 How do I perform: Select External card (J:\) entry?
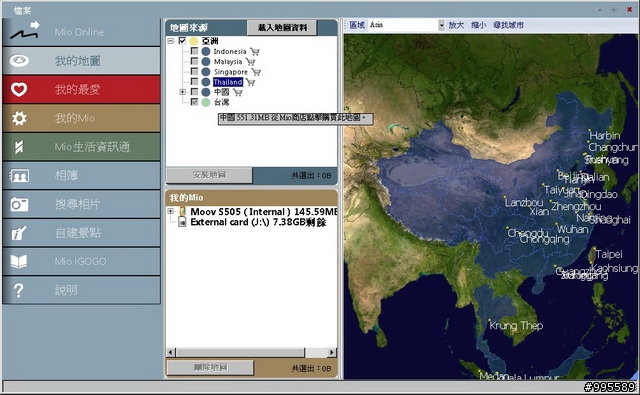pos(258,222)
